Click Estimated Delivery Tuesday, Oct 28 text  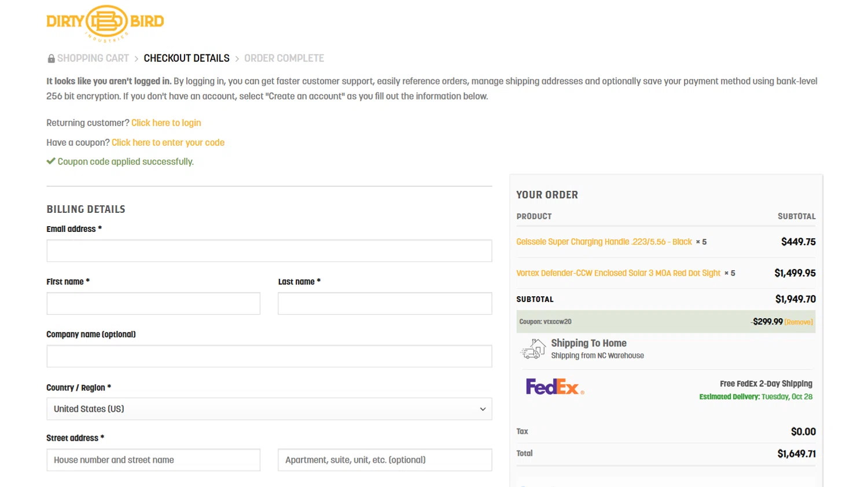click(x=756, y=397)
